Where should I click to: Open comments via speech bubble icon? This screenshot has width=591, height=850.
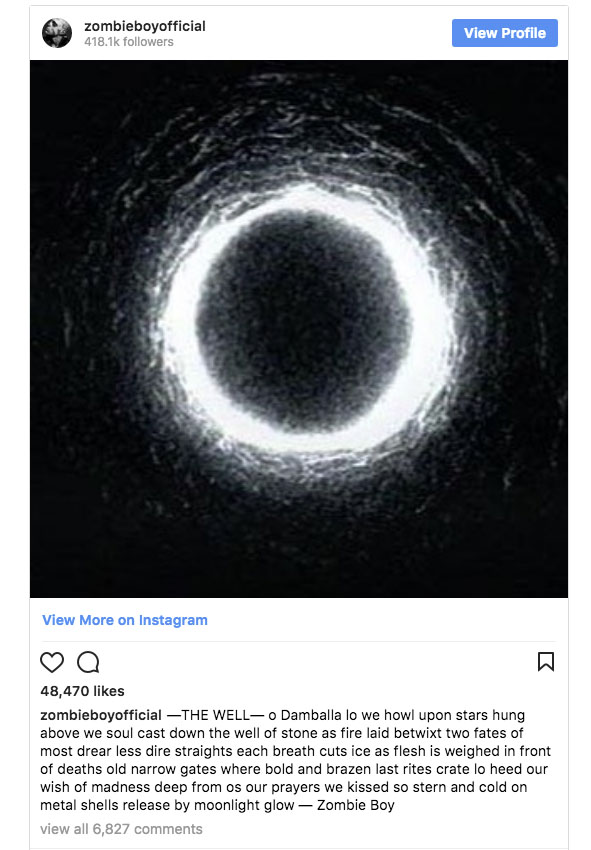point(88,662)
